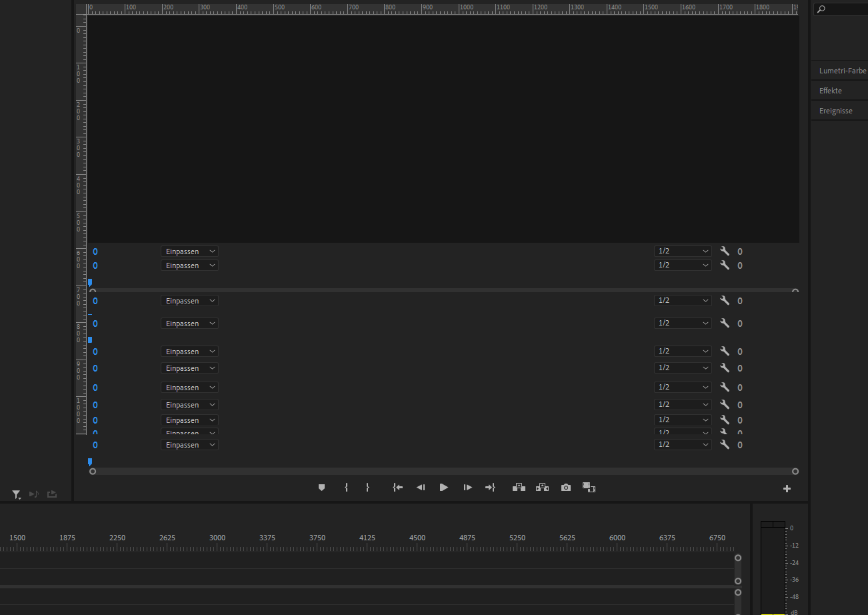Click the export arrow icon beside the note icon

click(52, 494)
